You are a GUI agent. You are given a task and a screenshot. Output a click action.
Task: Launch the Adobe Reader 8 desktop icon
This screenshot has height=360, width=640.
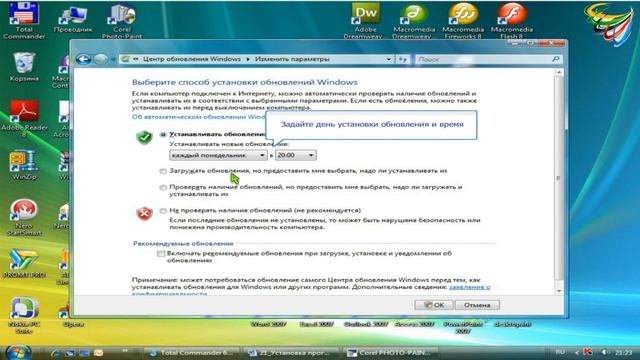coord(24,118)
